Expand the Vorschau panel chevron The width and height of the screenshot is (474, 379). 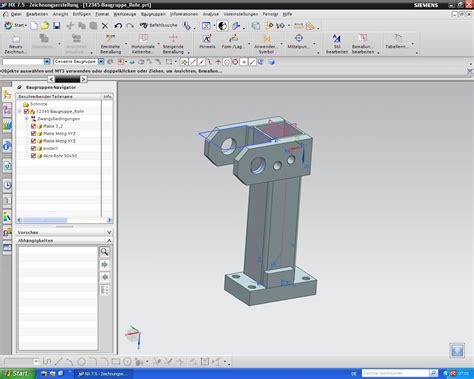[x=109, y=232]
